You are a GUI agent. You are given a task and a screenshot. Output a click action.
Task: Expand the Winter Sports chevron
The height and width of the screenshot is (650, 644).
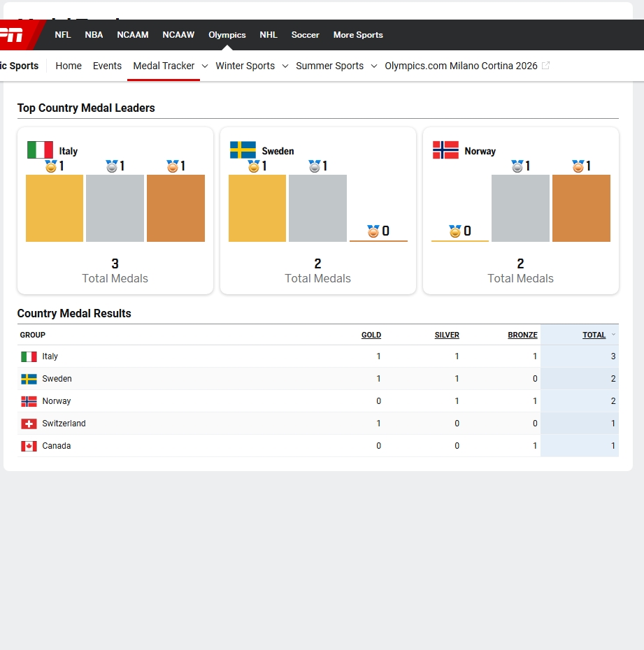coord(285,66)
